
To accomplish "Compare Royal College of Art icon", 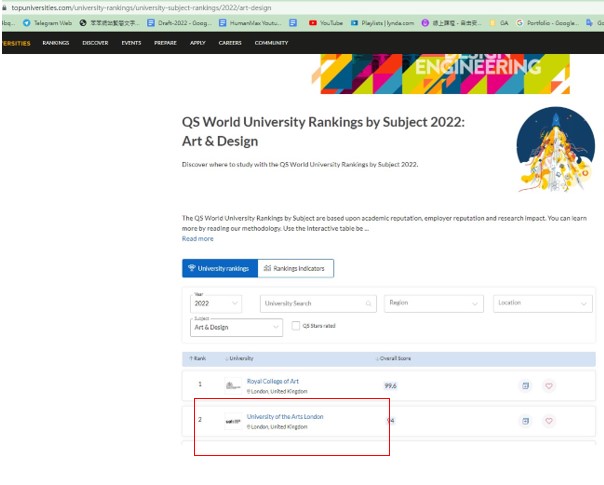I will 525,386.
